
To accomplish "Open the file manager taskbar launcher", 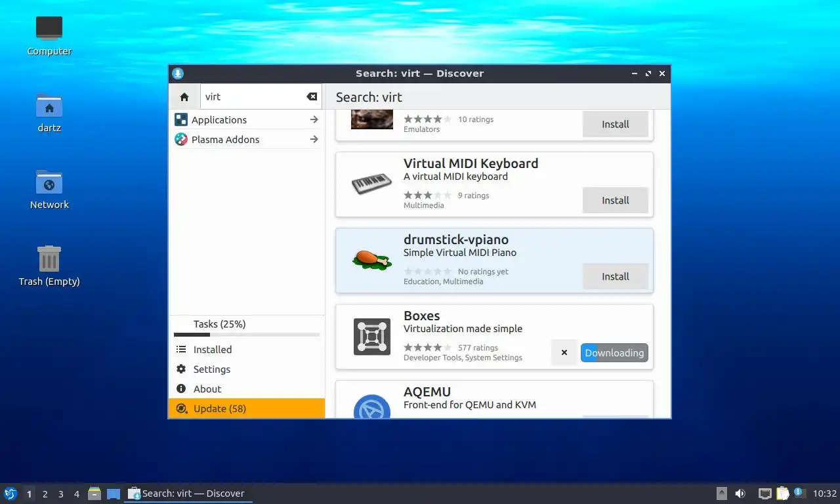I will [x=94, y=493].
